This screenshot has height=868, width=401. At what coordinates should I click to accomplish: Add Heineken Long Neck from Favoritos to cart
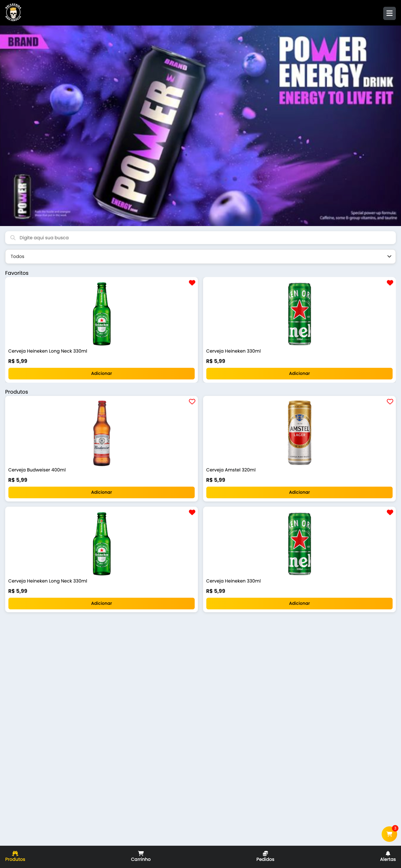[x=101, y=373]
